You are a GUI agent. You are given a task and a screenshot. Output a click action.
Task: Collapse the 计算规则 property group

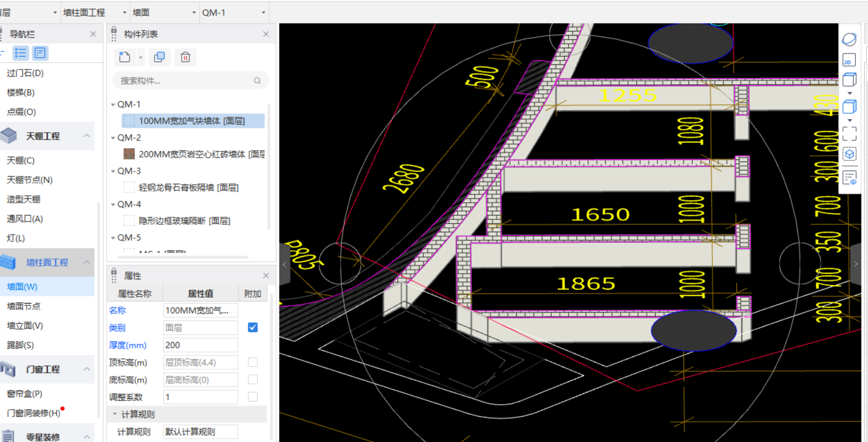point(115,414)
